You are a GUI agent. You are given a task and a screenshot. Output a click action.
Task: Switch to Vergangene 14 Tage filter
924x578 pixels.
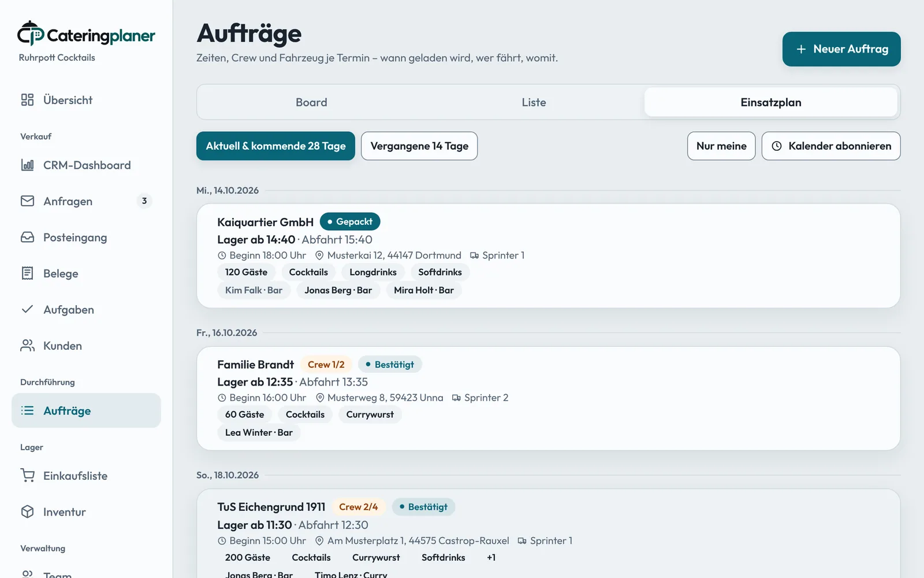pos(419,146)
